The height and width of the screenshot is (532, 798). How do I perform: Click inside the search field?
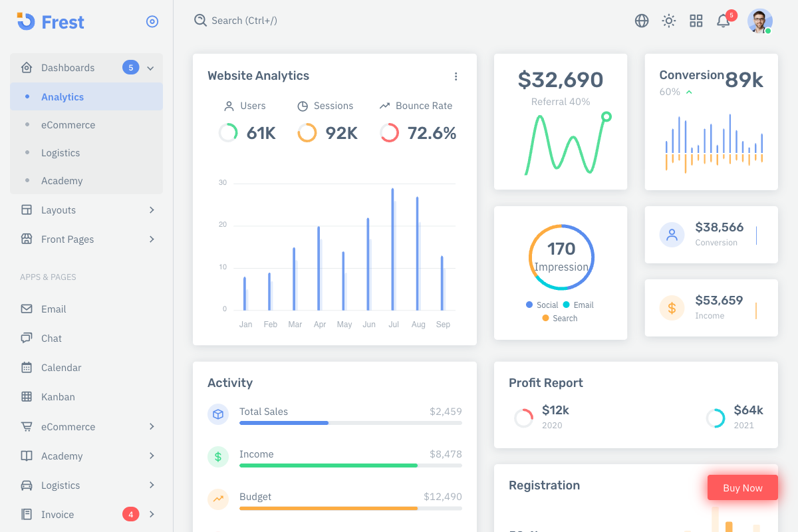(266, 21)
